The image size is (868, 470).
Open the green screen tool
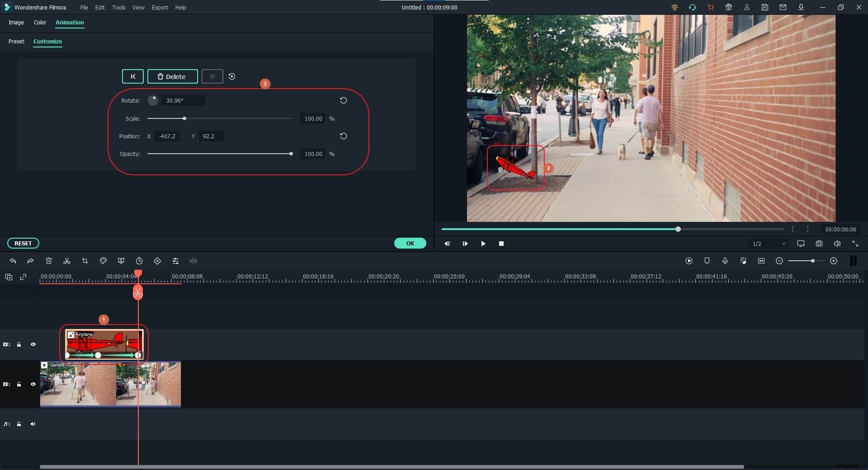tap(121, 261)
